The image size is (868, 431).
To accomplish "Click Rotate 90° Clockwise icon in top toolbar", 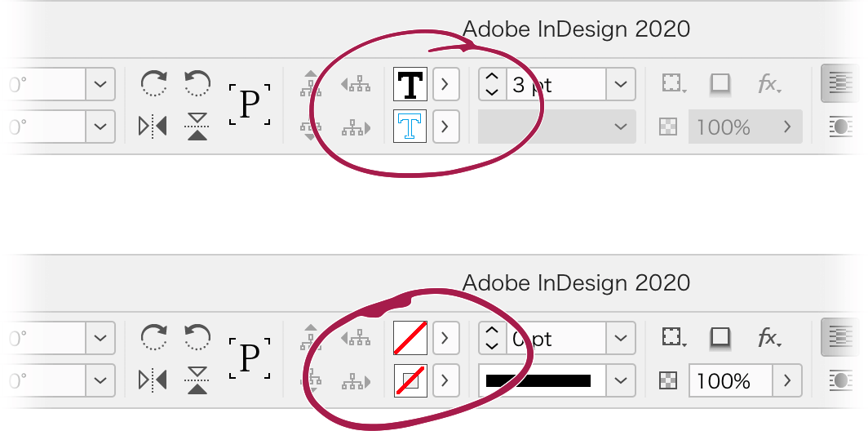I will click(x=154, y=83).
